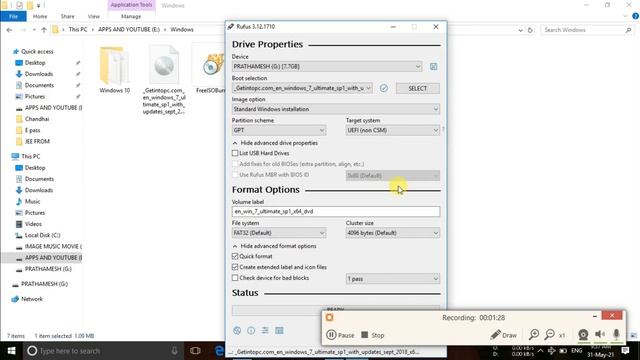This screenshot has height=360, width=640.
Task: Select the Getintopc Windows 7 ISO file
Action: click(164, 80)
